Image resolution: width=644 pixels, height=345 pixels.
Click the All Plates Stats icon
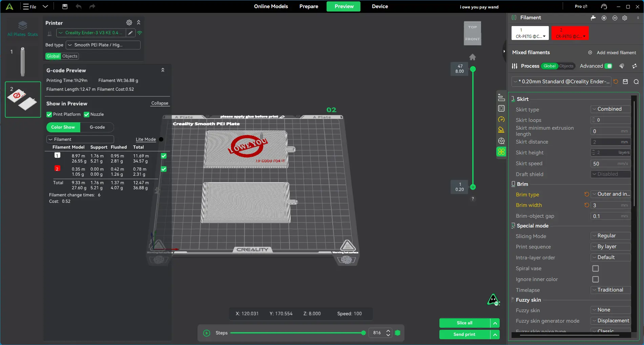coord(23,28)
